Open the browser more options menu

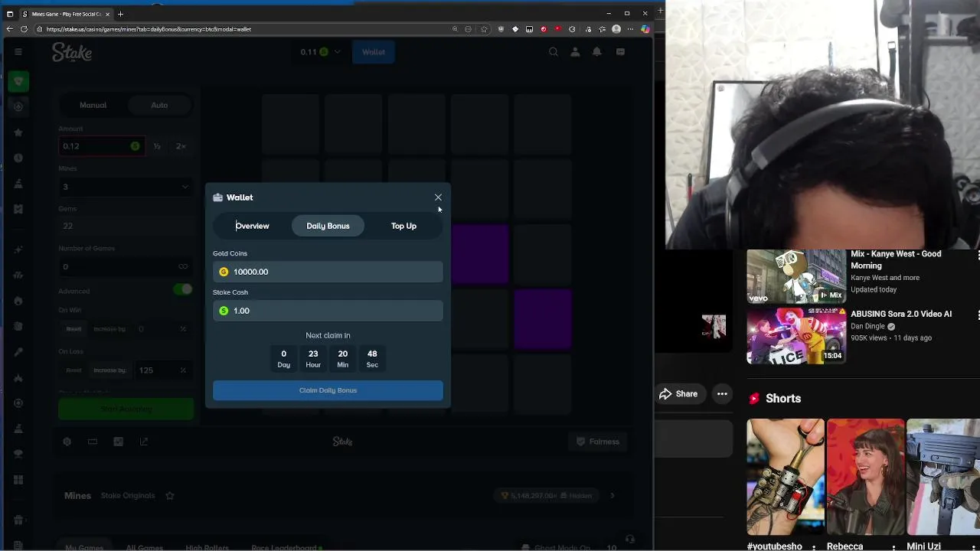pos(631,29)
